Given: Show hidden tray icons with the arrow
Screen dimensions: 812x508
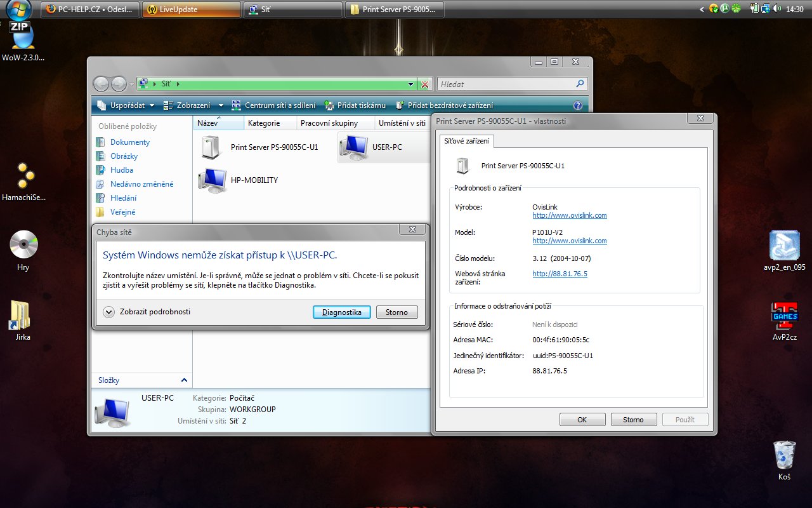Looking at the screenshot, I should (x=702, y=10).
